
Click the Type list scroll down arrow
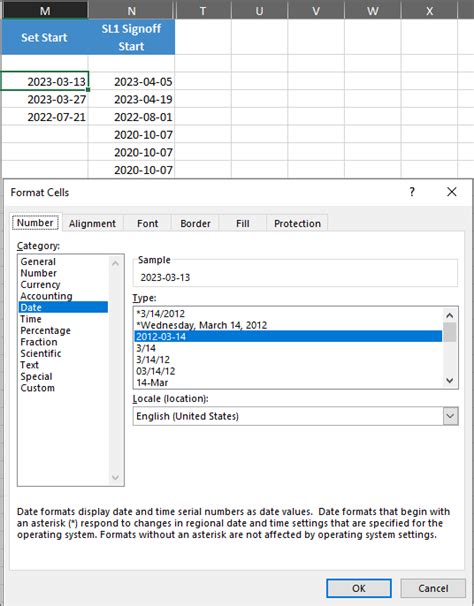(450, 380)
